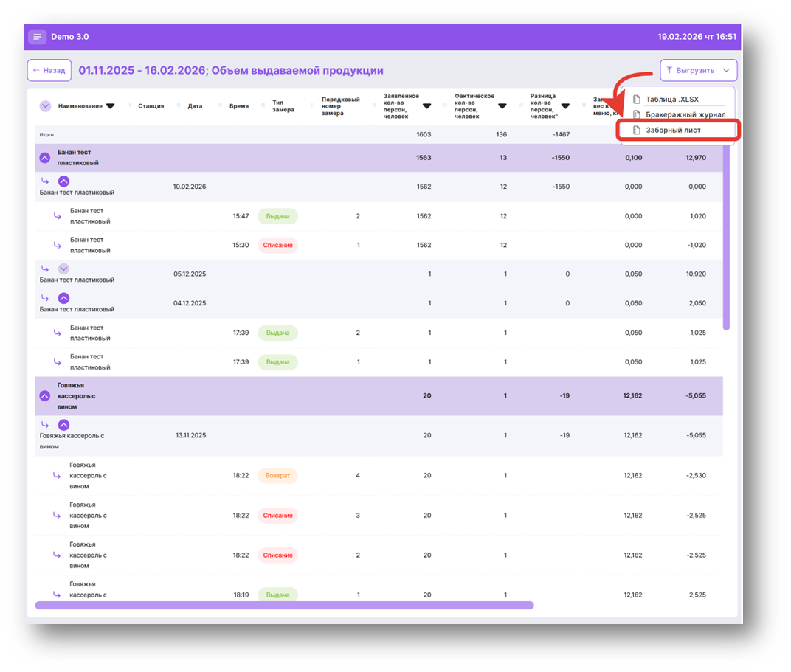
Task: Click the page title Объем выдаваемой продукции
Action: 297,71
